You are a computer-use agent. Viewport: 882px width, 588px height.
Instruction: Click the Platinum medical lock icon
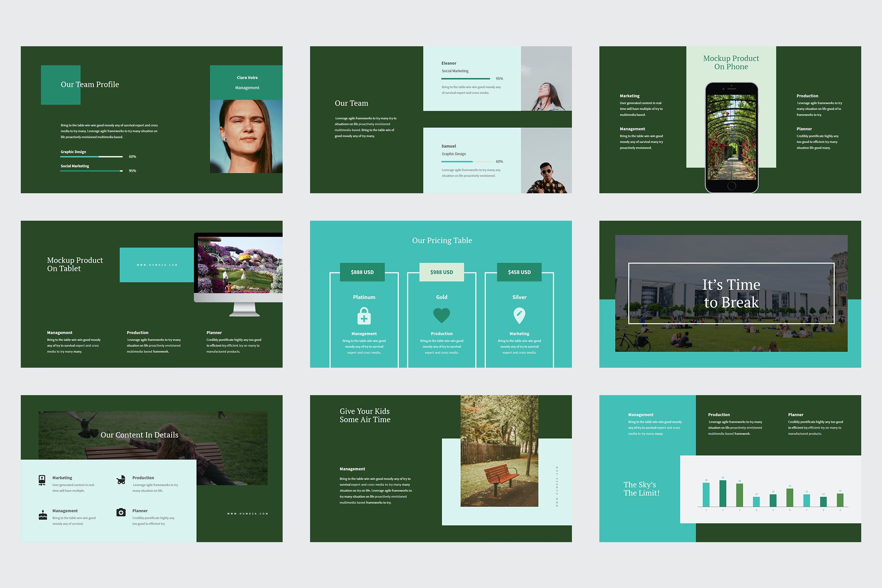[364, 316]
